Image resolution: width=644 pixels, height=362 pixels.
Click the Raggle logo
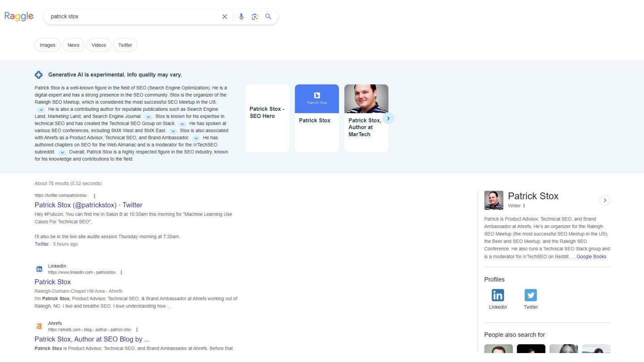19,17
